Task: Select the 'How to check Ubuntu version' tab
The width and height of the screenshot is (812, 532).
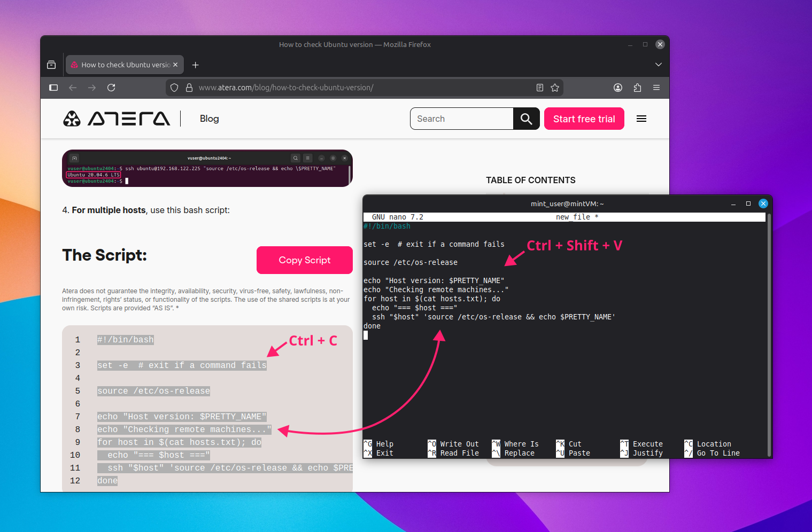Action: 125,65
